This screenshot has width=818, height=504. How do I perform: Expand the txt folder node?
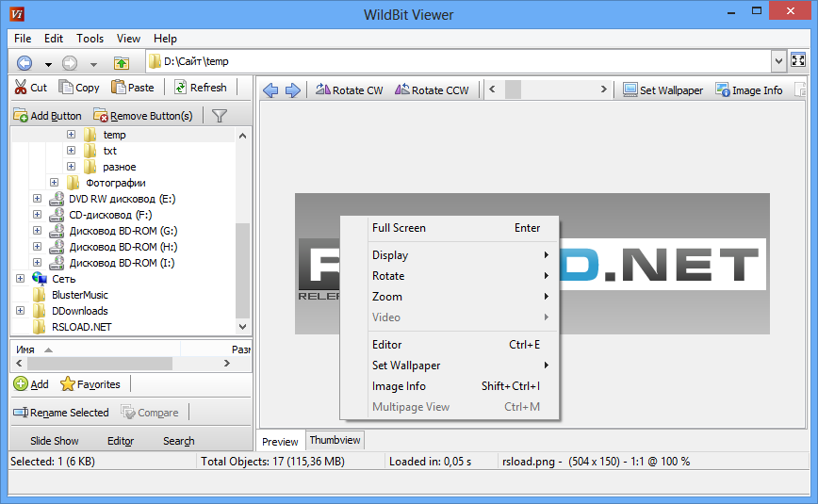[x=71, y=151]
